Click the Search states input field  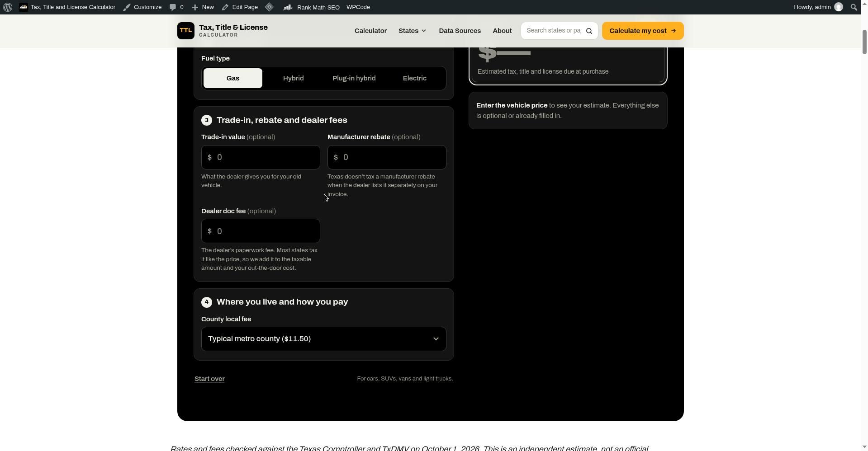pyautogui.click(x=554, y=31)
